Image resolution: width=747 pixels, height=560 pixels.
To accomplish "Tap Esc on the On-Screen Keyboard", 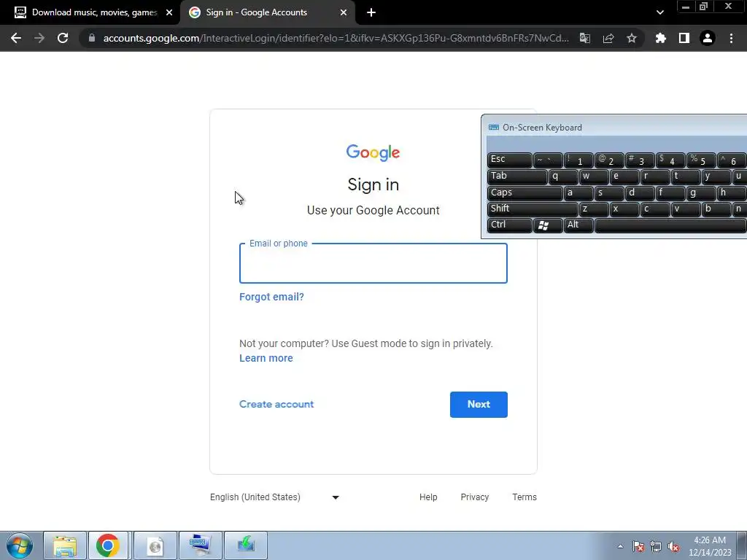I will (x=509, y=160).
